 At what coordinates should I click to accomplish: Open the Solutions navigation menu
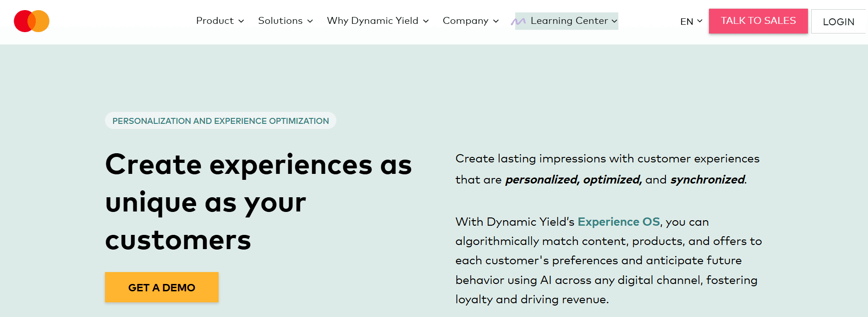point(280,21)
